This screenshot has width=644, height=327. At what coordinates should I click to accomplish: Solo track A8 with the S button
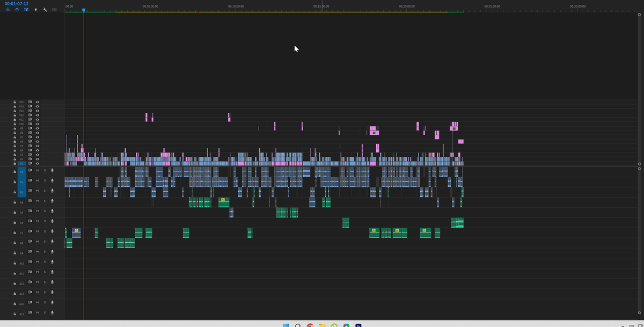coord(45,241)
